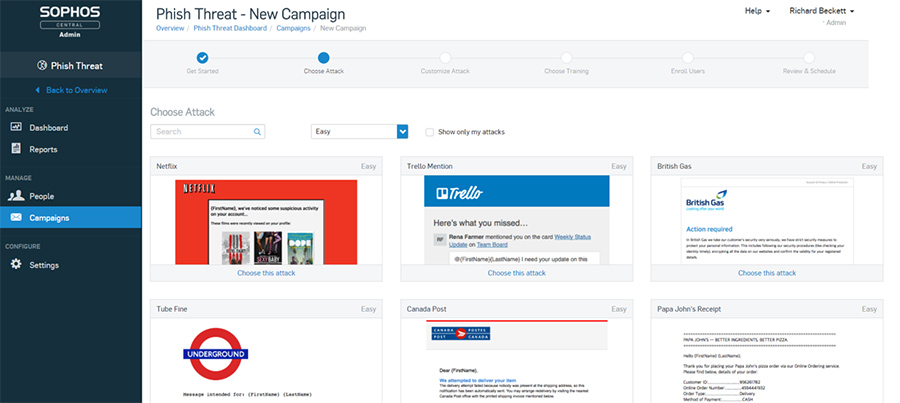
Task: Click the Papa John's Receipt card title
Action: click(x=689, y=309)
